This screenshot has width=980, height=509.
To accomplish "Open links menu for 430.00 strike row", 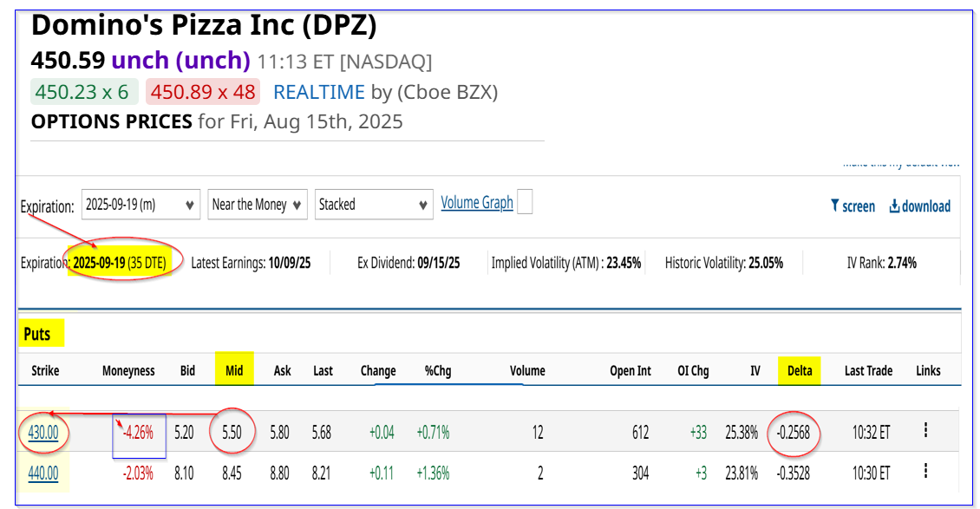I will click(925, 430).
